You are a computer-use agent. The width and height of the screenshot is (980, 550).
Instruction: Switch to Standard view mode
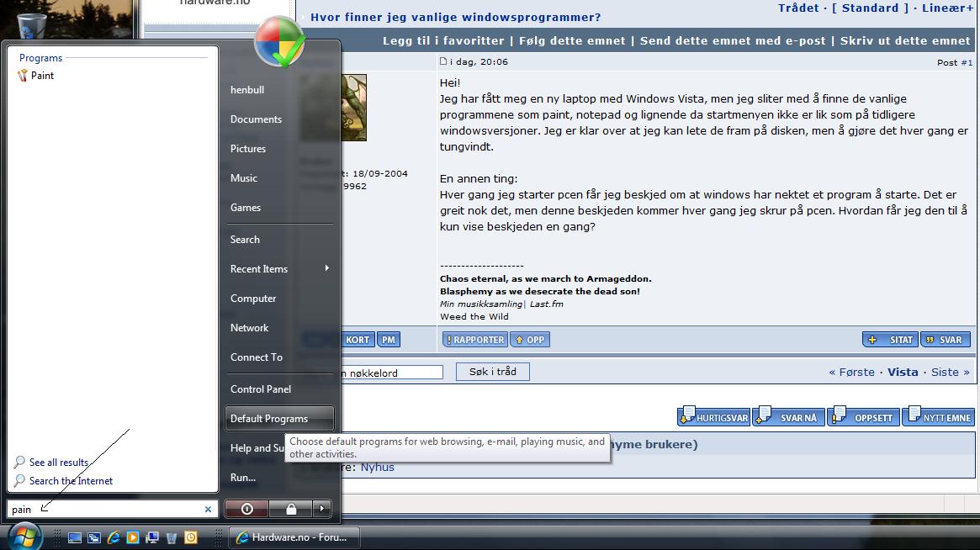(x=870, y=8)
